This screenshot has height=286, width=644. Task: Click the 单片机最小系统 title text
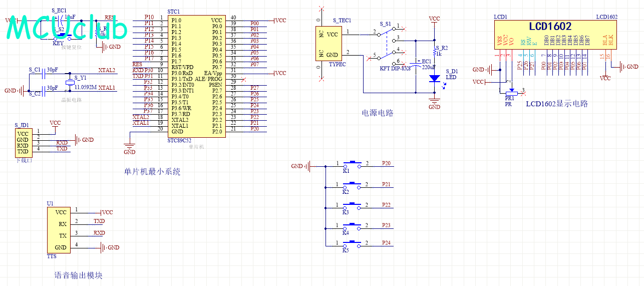[152, 172]
